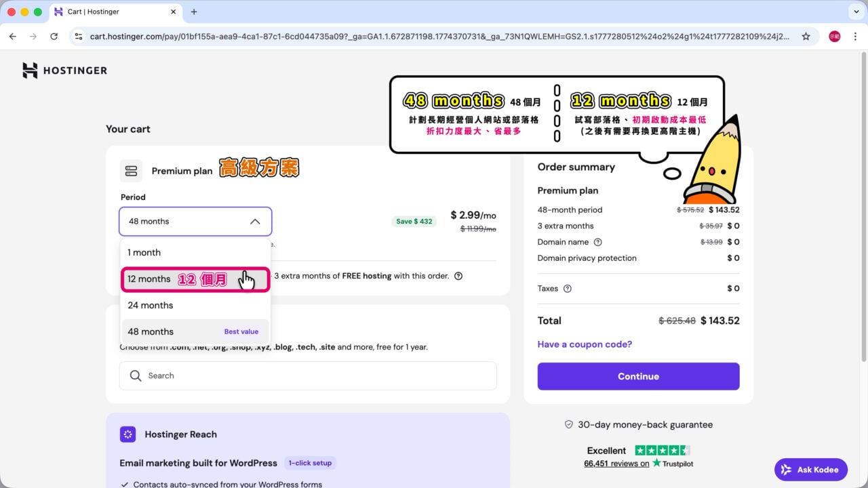Image resolution: width=868 pixels, height=488 pixels.
Task: Click the $ 2.99/mo price text
Action: coord(473,216)
